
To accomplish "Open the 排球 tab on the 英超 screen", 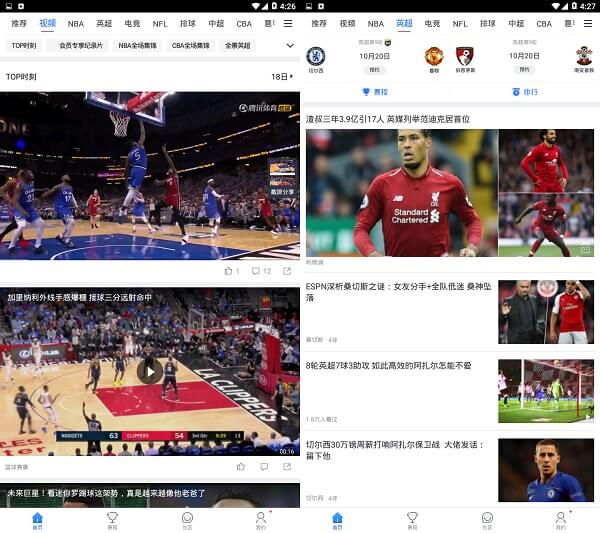I will (488, 24).
